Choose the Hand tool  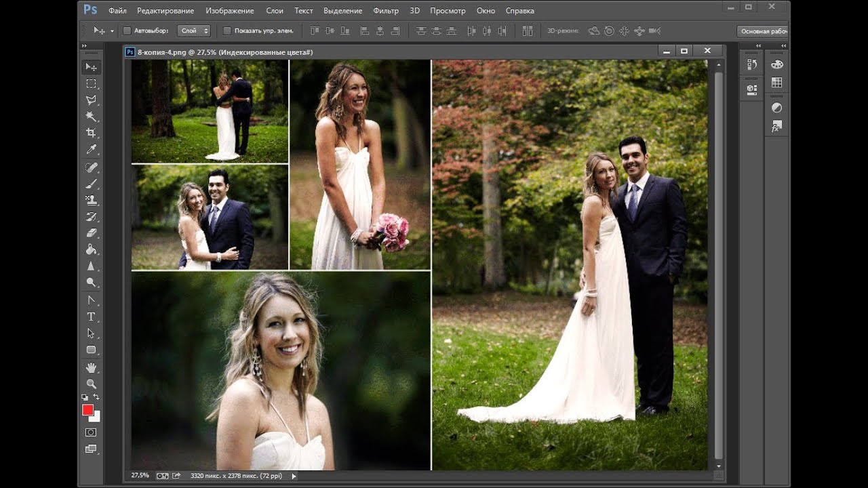pos(91,367)
